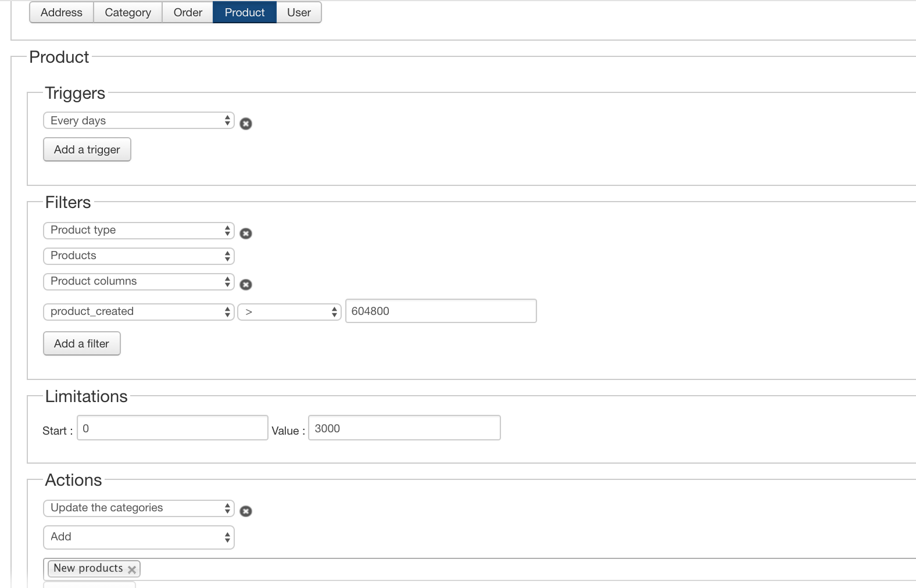Viewport: 916px width, 588px height.
Task: Remove the Update the categories action
Action: point(246,511)
